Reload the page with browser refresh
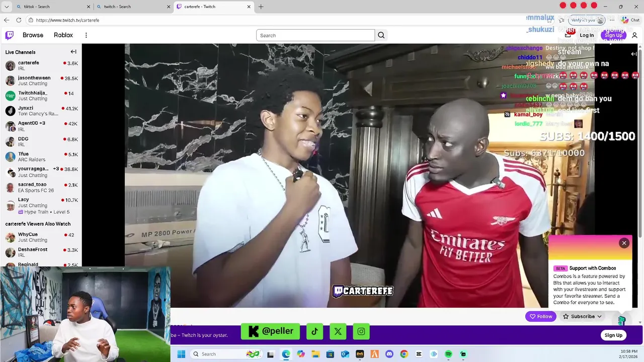 pyautogui.click(x=19, y=20)
